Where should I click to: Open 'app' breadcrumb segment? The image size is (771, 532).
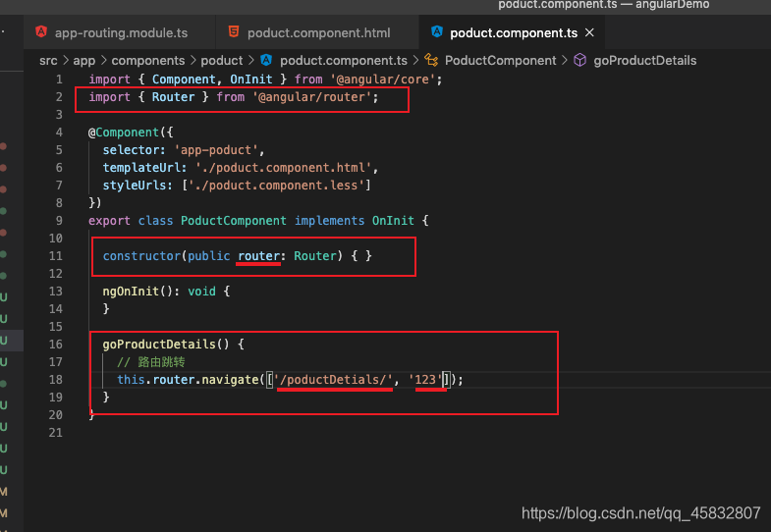pos(84,61)
